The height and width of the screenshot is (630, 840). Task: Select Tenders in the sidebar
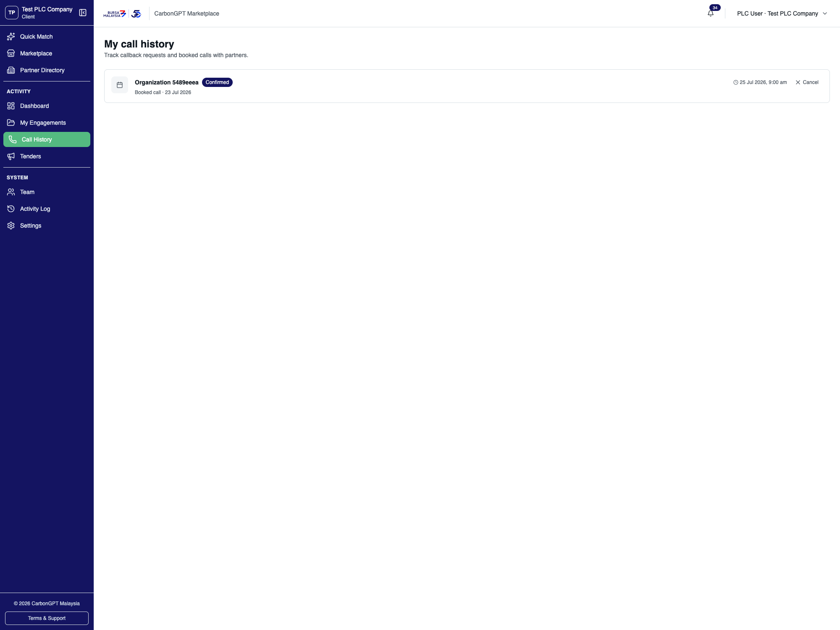pos(47,156)
